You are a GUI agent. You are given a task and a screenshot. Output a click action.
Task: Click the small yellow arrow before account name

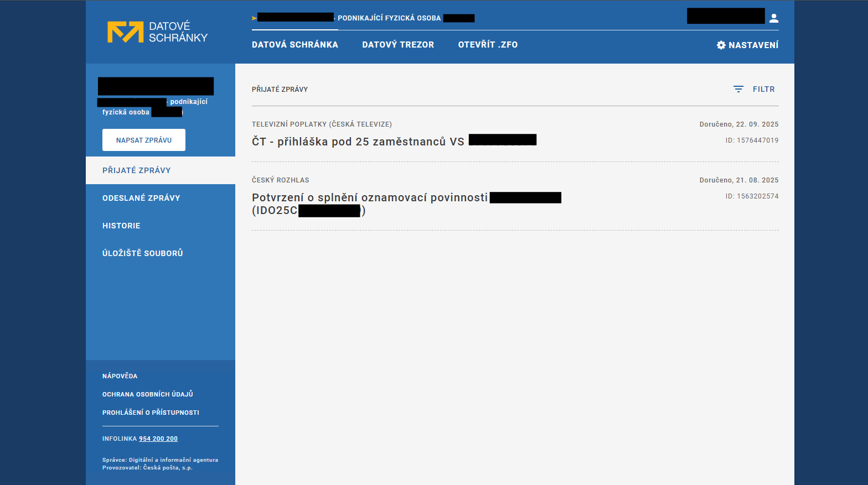coord(254,18)
